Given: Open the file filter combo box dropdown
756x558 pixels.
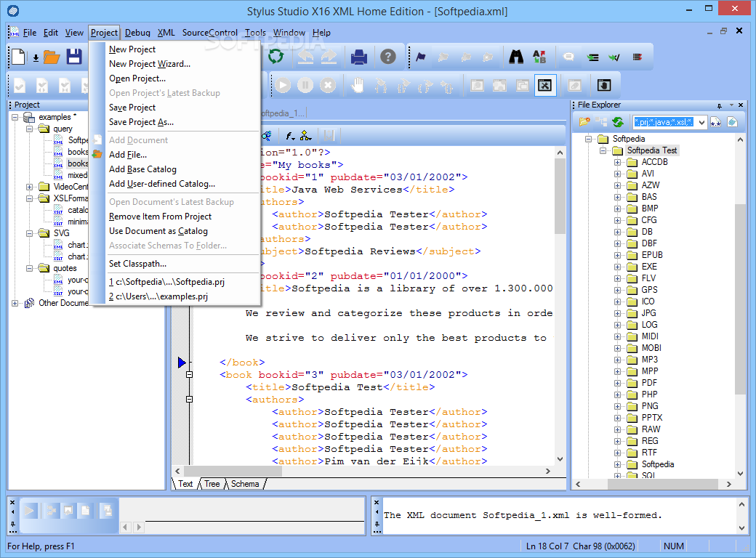Looking at the screenshot, I should [701, 122].
